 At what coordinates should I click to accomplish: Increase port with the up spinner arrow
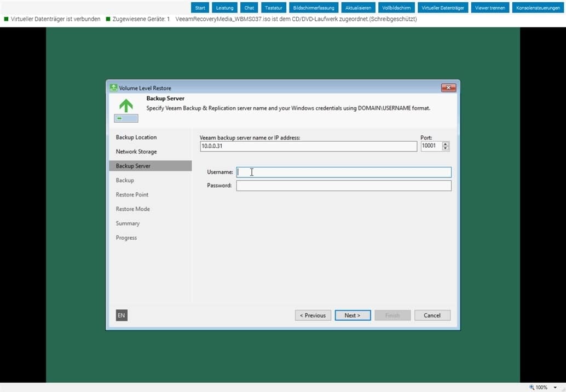pyautogui.click(x=446, y=143)
